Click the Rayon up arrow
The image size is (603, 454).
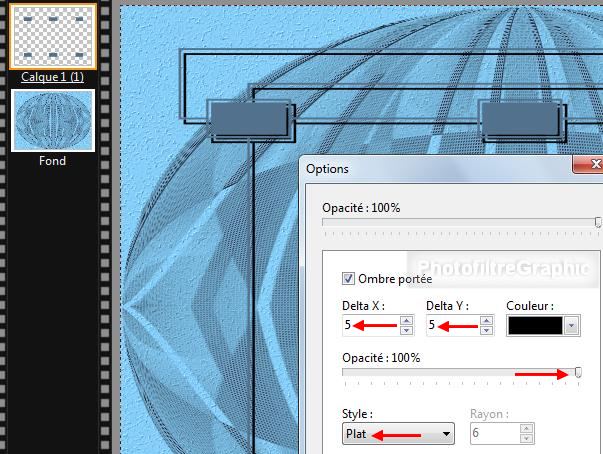click(x=525, y=428)
